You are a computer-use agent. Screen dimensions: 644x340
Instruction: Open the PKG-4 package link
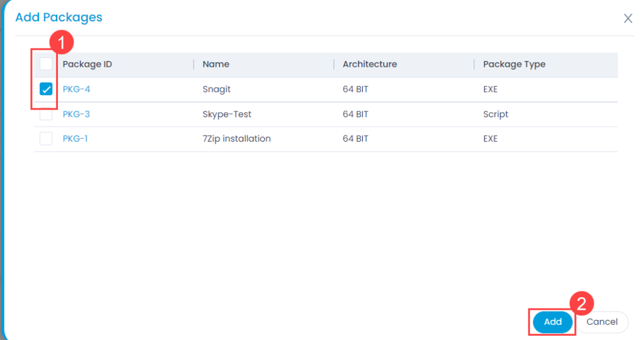tap(76, 89)
